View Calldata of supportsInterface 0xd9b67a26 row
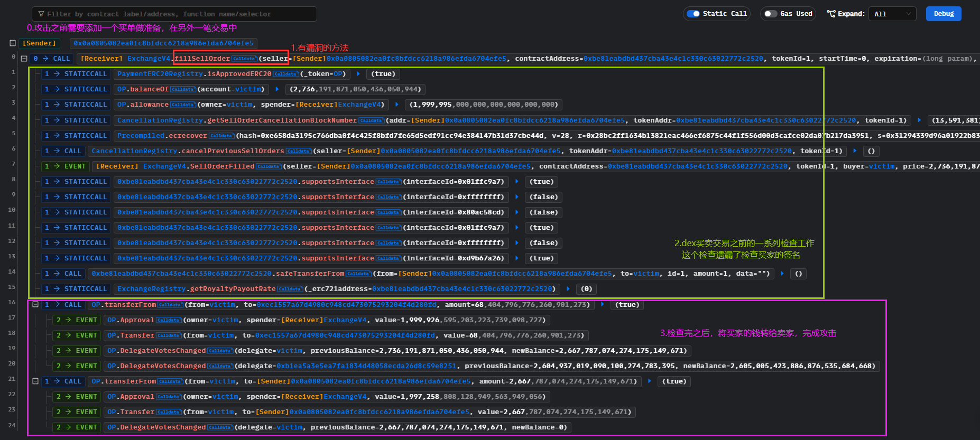 click(389, 258)
